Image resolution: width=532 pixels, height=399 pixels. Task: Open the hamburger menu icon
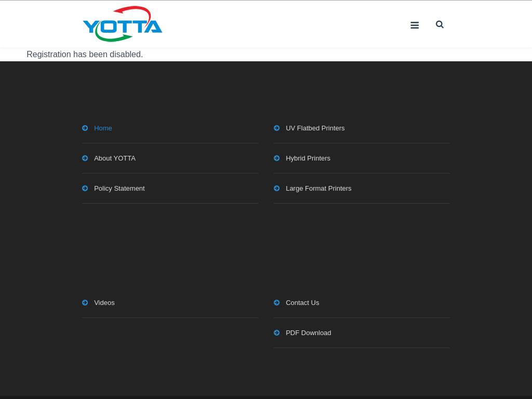tap(415, 25)
